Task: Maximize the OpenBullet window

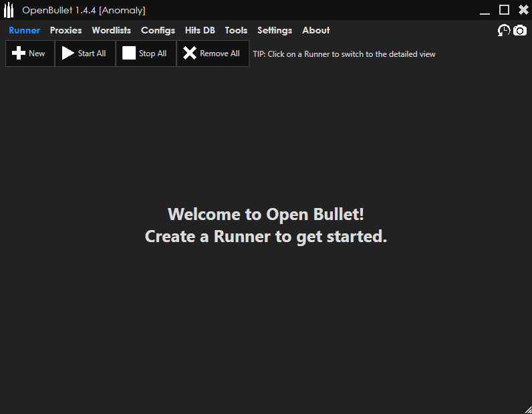Action: coord(504,10)
